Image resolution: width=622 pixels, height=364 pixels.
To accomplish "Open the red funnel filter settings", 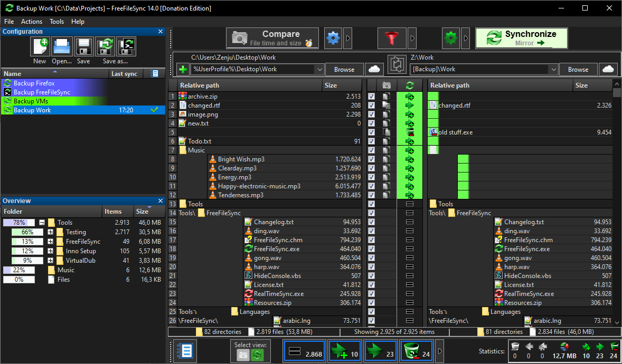I will tap(392, 38).
